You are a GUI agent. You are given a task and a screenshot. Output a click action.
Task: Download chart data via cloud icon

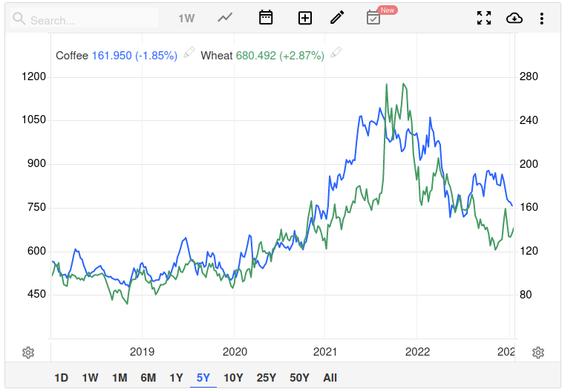(x=514, y=18)
